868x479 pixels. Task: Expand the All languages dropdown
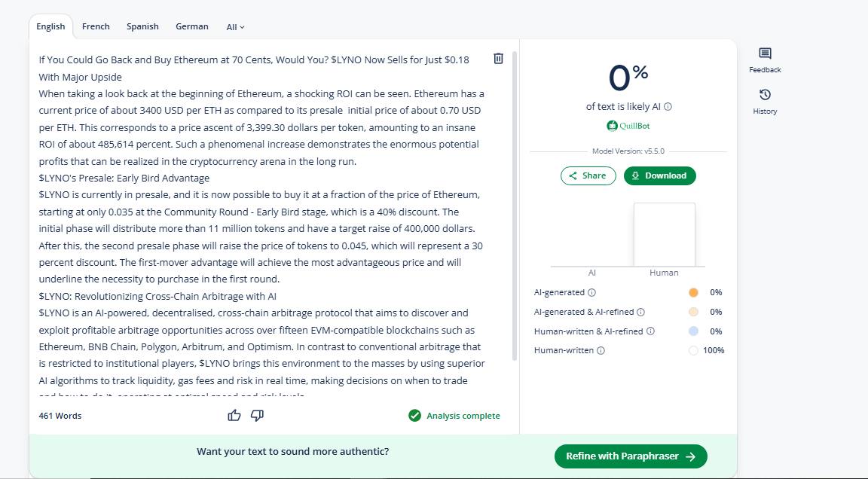point(235,27)
